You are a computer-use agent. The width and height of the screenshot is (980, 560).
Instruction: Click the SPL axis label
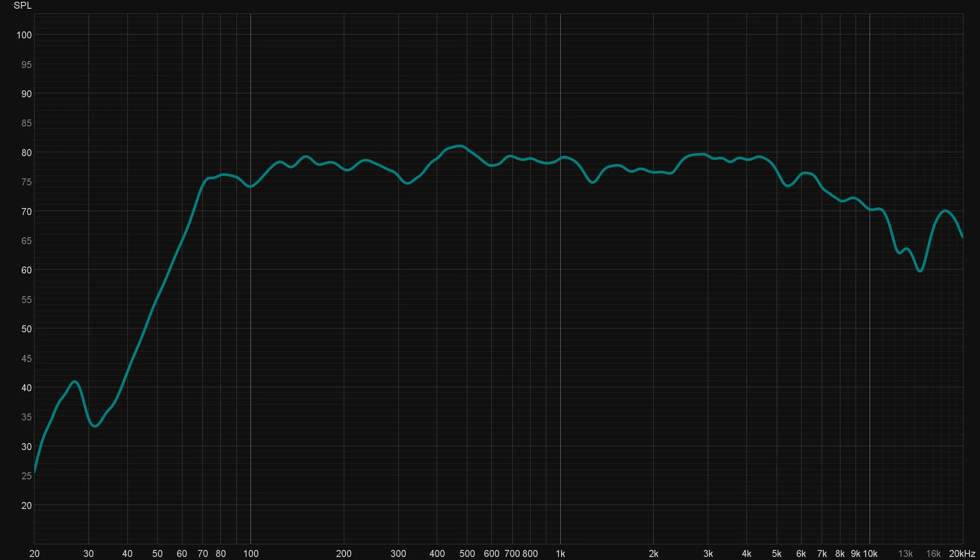[x=22, y=6]
